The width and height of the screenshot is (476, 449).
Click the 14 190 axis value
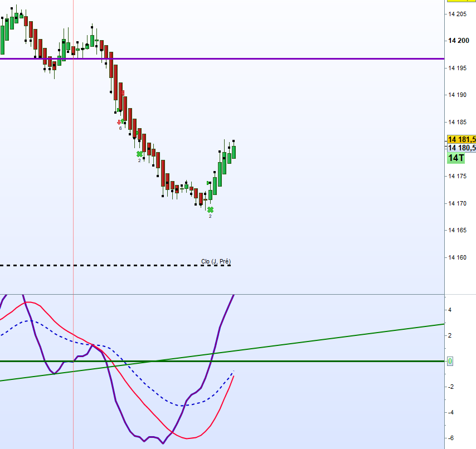tap(457, 95)
